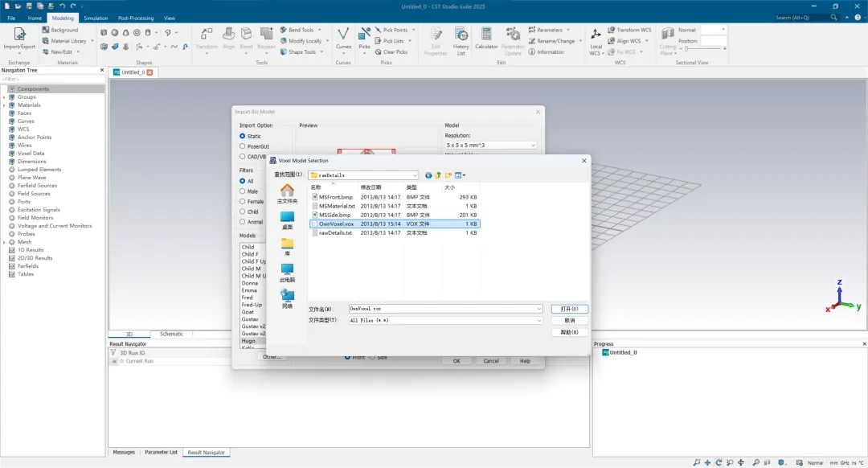Expand the Groups tree node
The image size is (868, 468).
[x=5, y=97]
